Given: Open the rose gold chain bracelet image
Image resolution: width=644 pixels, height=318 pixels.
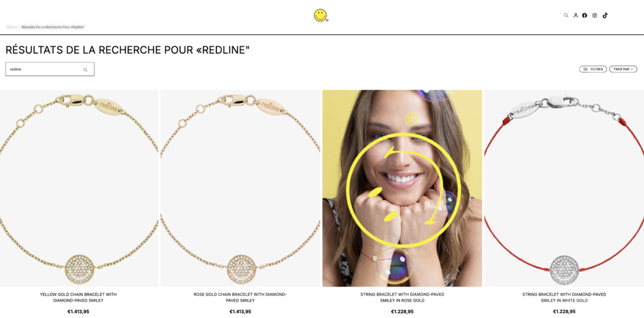Looking at the screenshot, I should pyautogui.click(x=240, y=188).
